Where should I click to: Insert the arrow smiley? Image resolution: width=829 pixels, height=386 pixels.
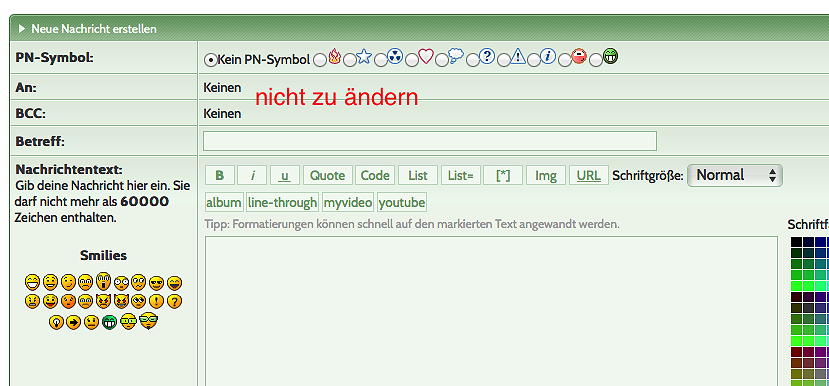pyautogui.click(x=73, y=322)
